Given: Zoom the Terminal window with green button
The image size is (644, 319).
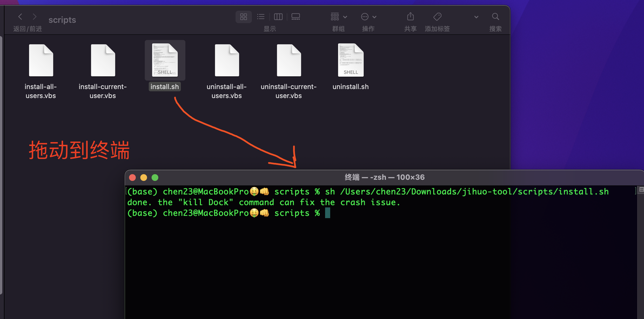Looking at the screenshot, I should tap(155, 177).
